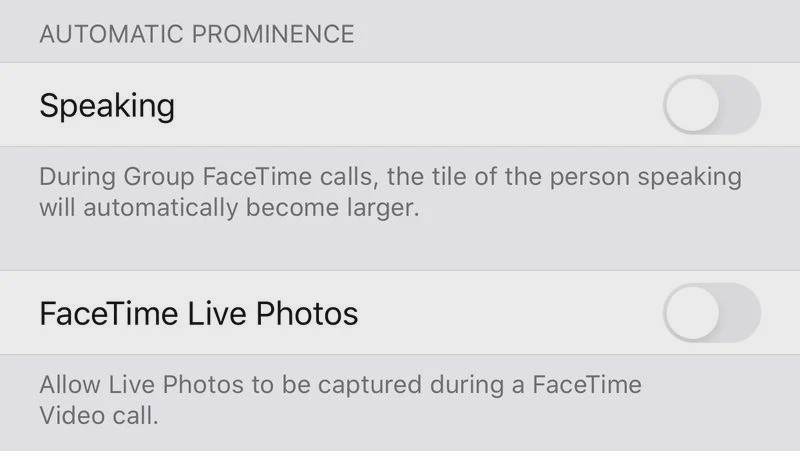Image resolution: width=800 pixels, height=451 pixels.
Task: Click the "Video call." footer text
Action: pyautogui.click(x=99, y=416)
